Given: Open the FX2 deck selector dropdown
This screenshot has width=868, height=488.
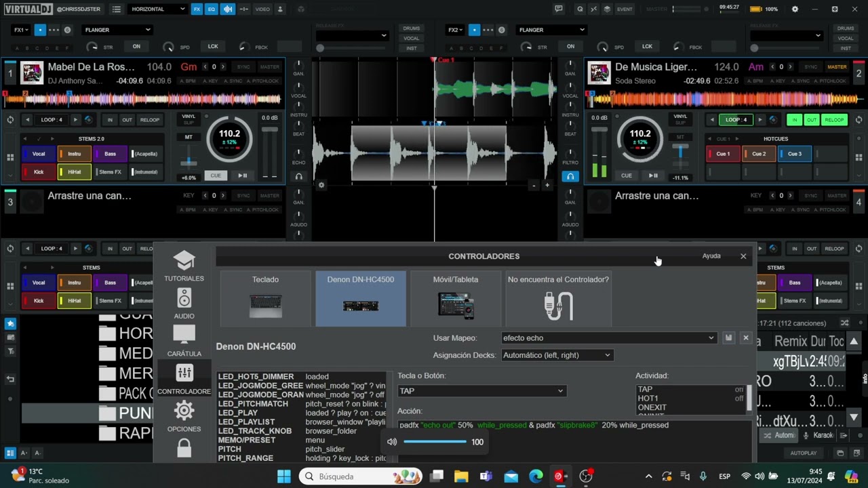Looking at the screenshot, I should click(455, 30).
